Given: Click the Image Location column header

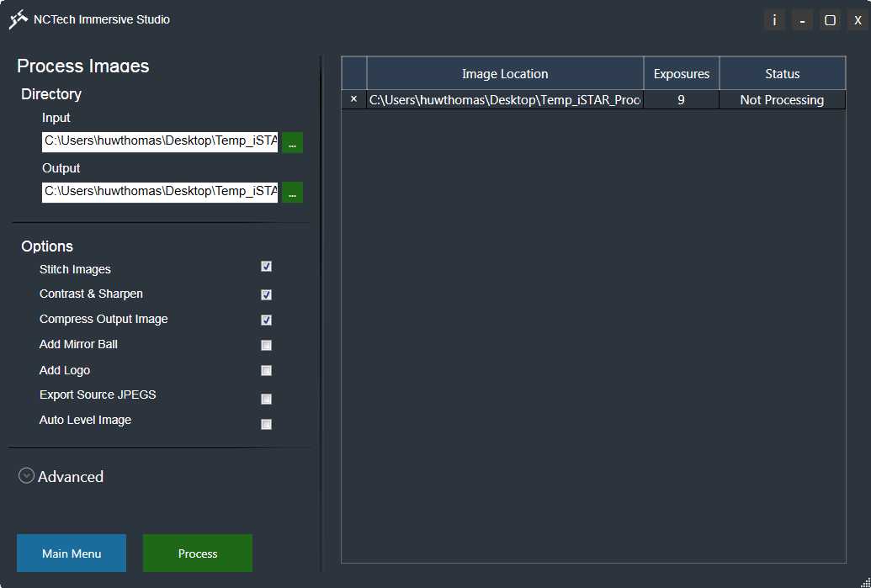Looking at the screenshot, I should point(505,74).
